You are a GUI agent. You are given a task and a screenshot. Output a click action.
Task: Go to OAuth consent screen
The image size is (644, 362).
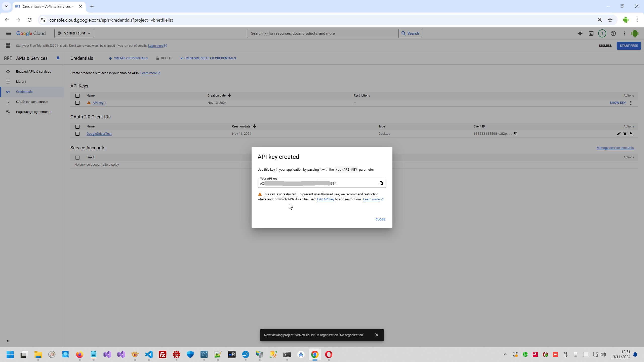point(32,102)
